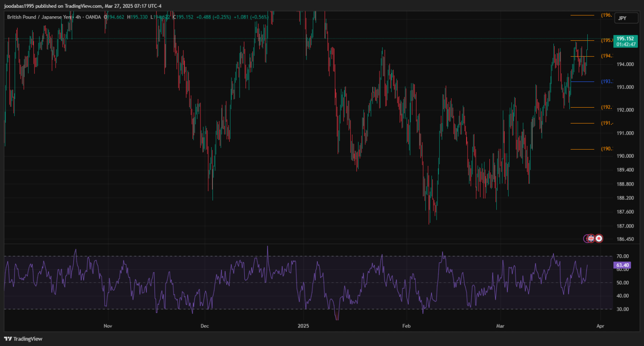Screen dimensions: 644x346
Task: Click the TradingView logo at bottom left
Action: pos(24,339)
